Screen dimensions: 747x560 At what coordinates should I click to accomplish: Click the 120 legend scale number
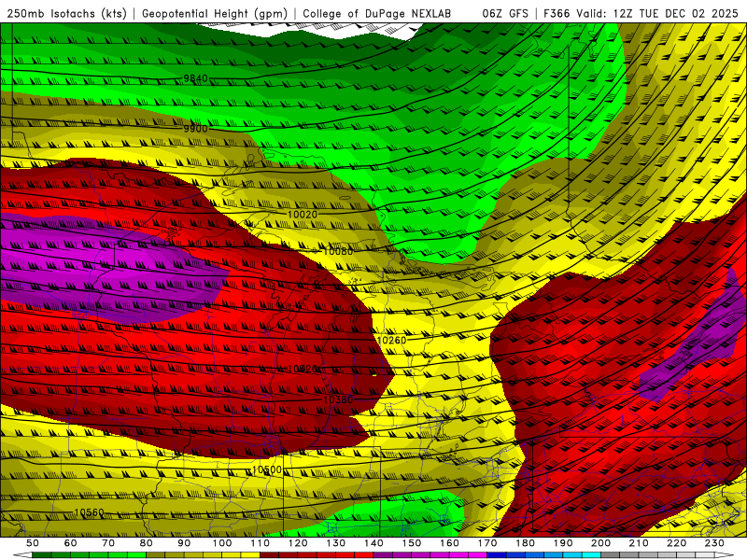click(x=298, y=543)
